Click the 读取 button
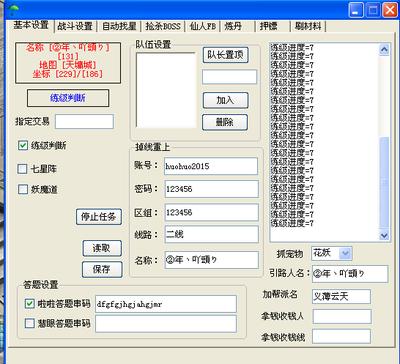400x364 pixels. pos(102,248)
